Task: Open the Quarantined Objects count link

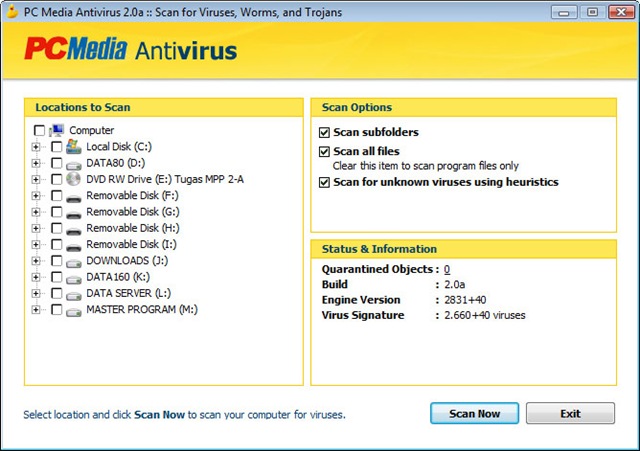Action: (x=447, y=269)
